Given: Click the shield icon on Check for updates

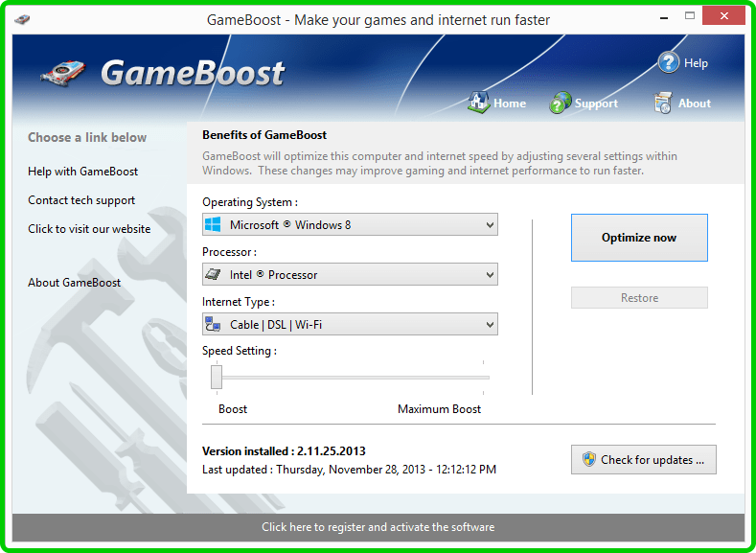Looking at the screenshot, I should tap(588, 459).
